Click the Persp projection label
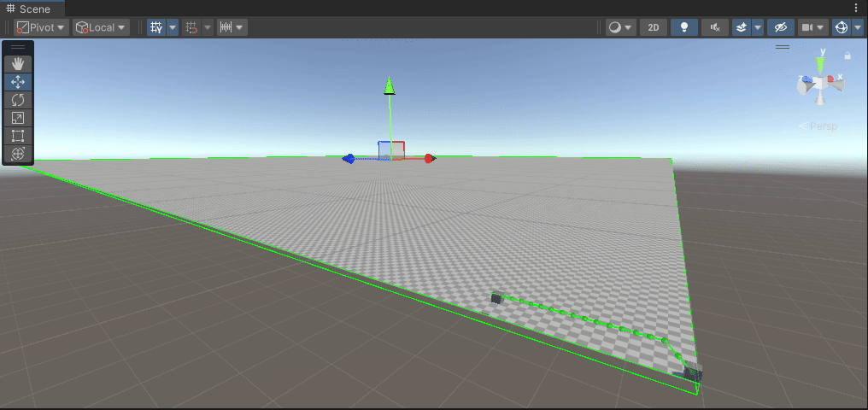The height and width of the screenshot is (410, 868). click(x=824, y=126)
